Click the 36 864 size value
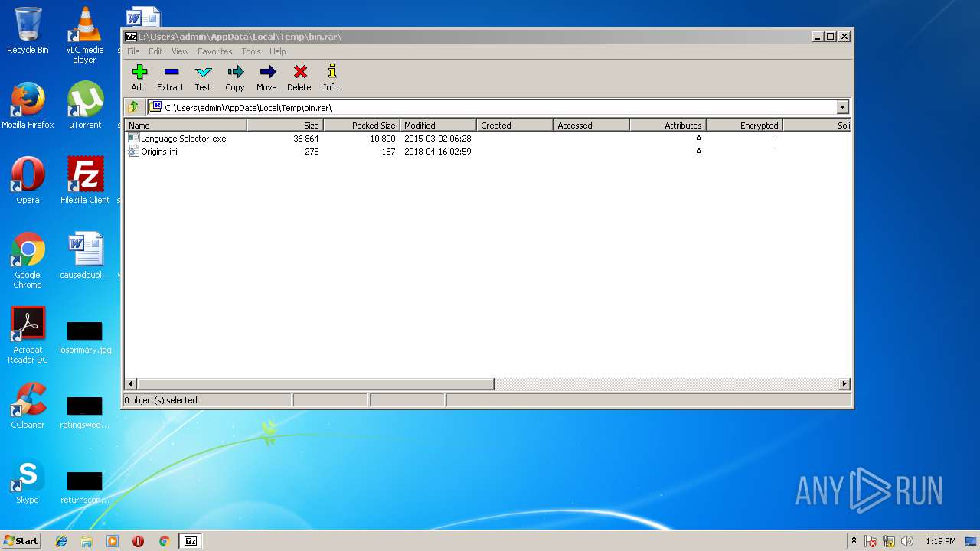 click(x=305, y=139)
